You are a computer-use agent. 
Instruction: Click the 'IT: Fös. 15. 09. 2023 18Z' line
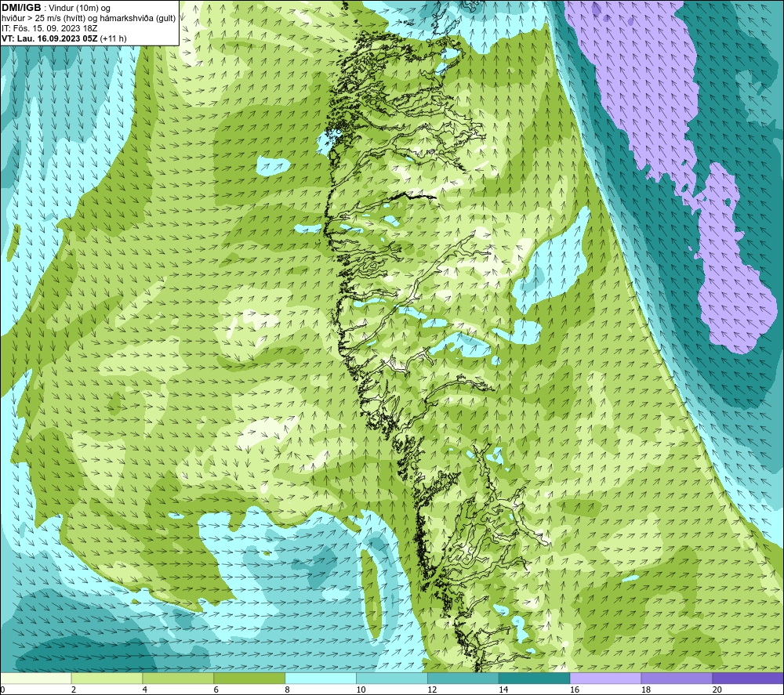point(49,28)
